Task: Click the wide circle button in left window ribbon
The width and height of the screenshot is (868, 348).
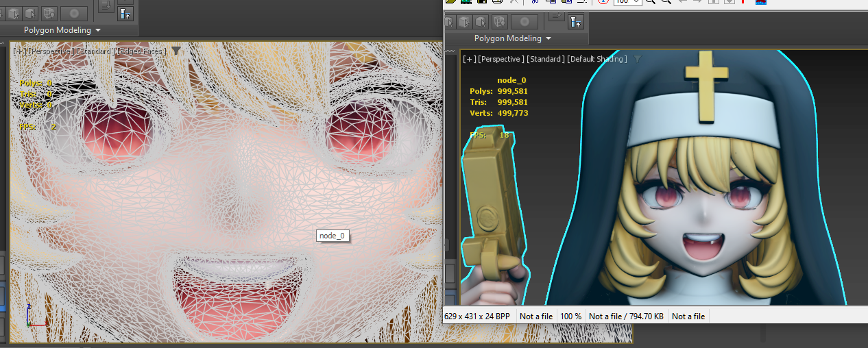Action: pyautogui.click(x=73, y=13)
